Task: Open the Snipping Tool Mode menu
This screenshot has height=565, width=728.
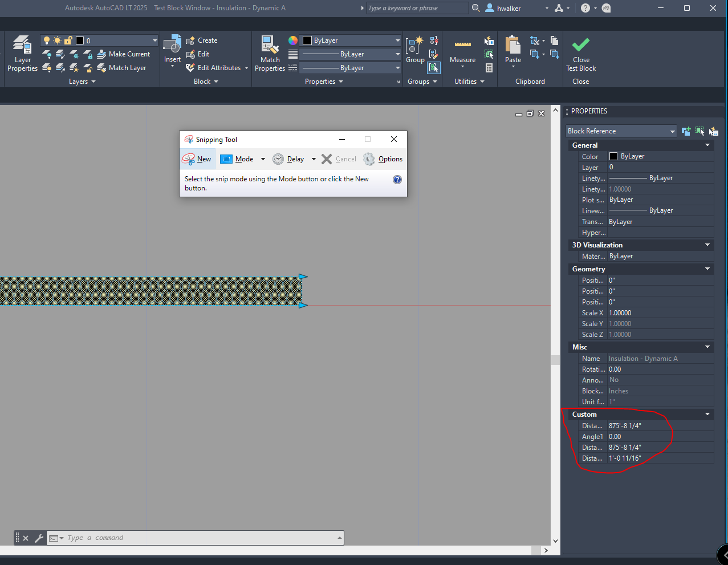Action: click(243, 159)
